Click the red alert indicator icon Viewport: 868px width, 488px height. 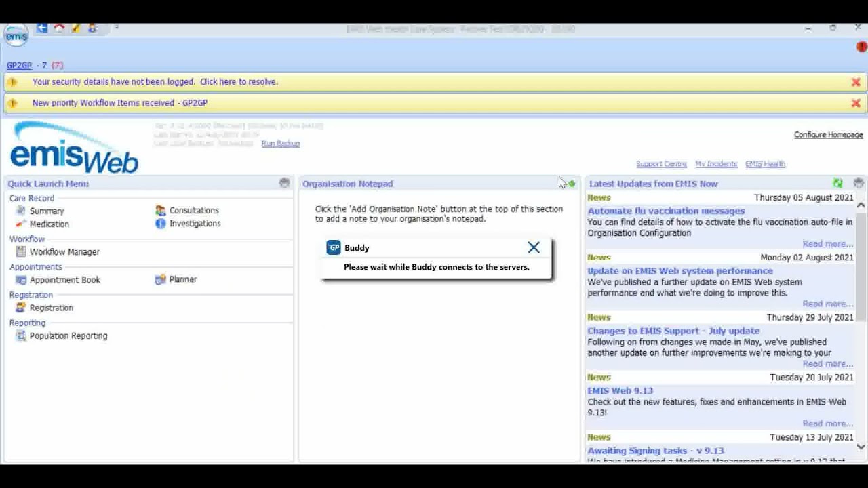pos(861,47)
